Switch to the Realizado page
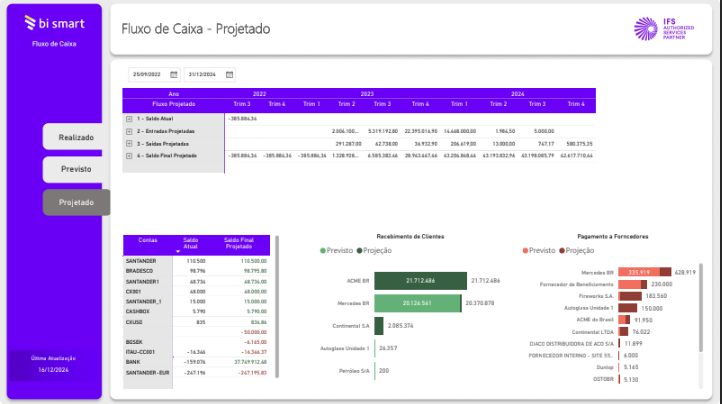Viewport: 722px width, 404px height. point(76,137)
